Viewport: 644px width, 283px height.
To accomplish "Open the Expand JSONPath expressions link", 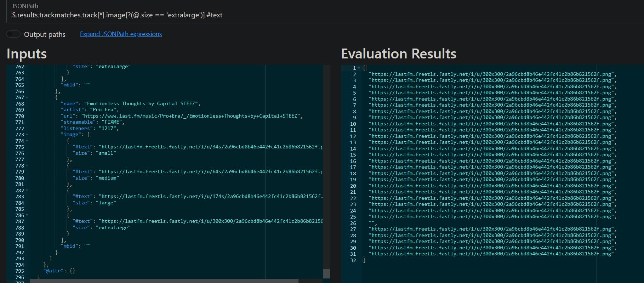I will click(x=121, y=34).
